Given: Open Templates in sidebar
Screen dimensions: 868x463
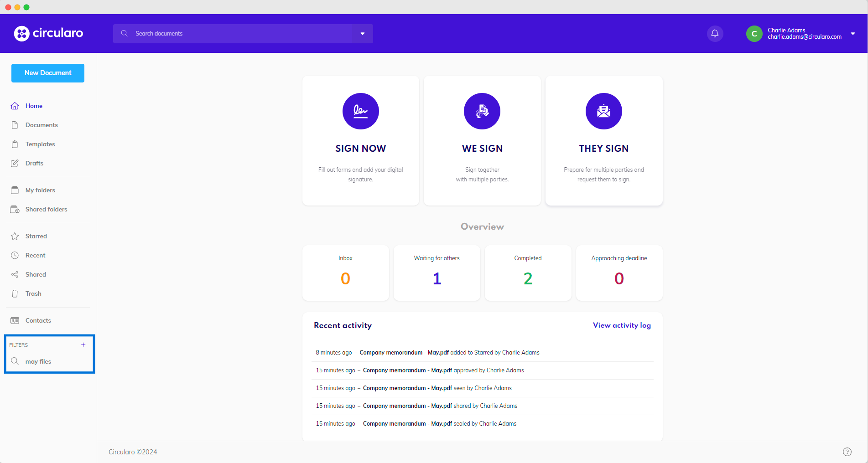Looking at the screenshot, I should (x=40, y=144).
